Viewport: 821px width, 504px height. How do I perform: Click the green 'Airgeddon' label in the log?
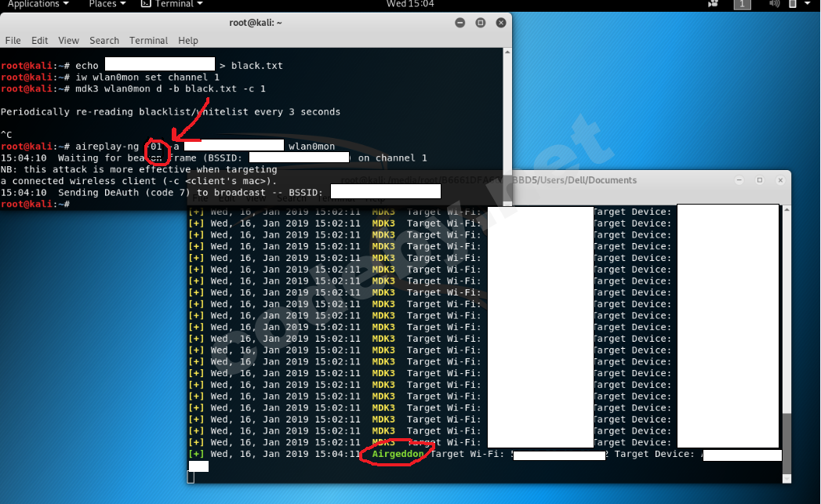(x=398, y=454)
